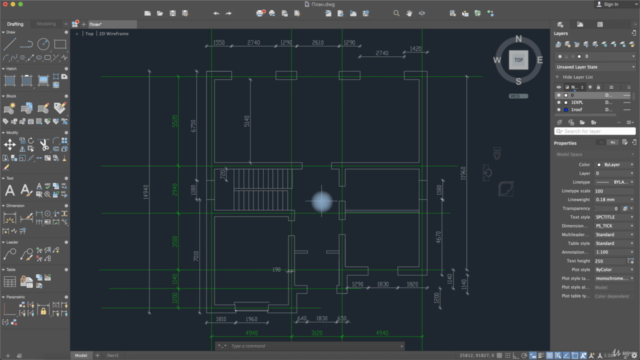Toggle lineweight display in status bar

[541, 356]
